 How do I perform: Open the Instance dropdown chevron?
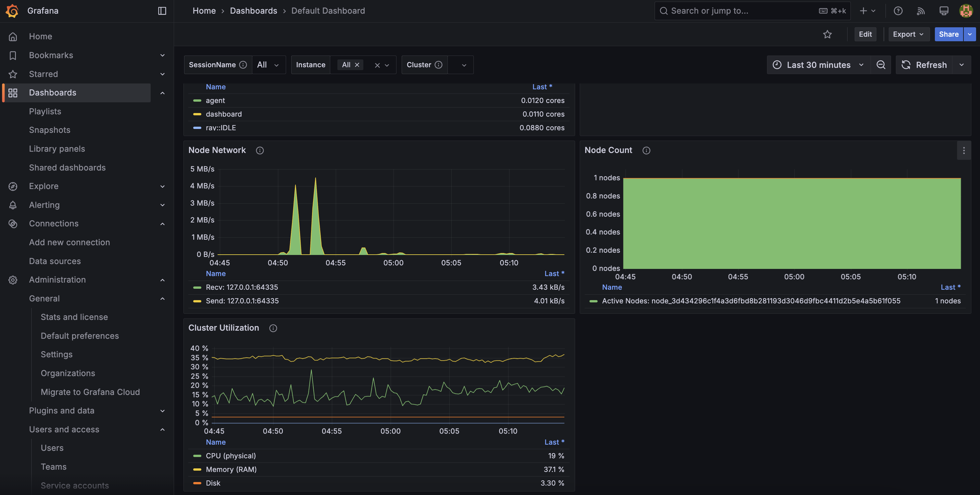click(387, 65)
